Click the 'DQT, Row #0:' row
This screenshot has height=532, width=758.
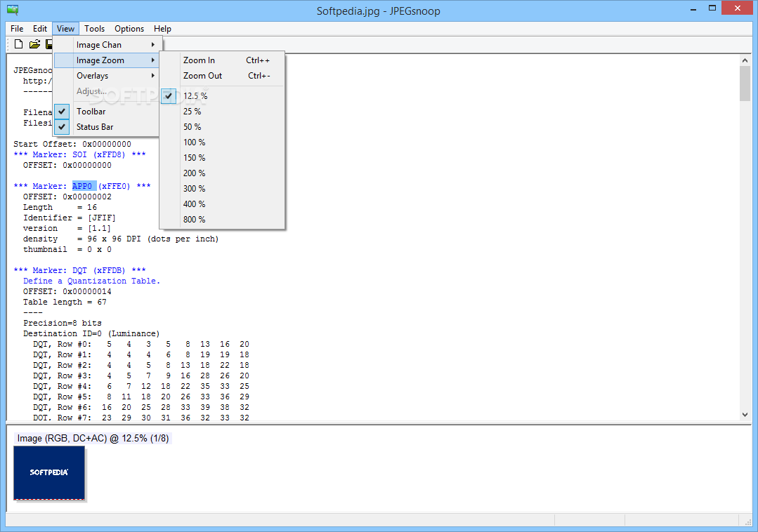point(141,344)
